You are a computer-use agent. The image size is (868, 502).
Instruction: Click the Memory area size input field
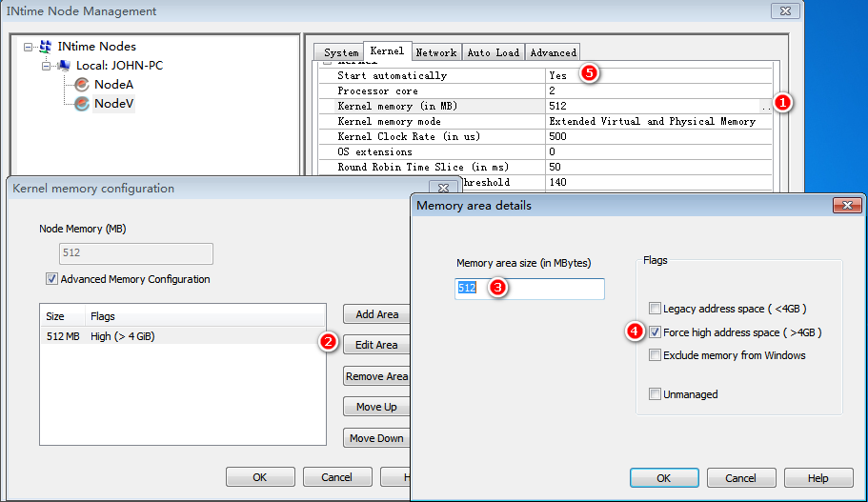tap(529, 289)
